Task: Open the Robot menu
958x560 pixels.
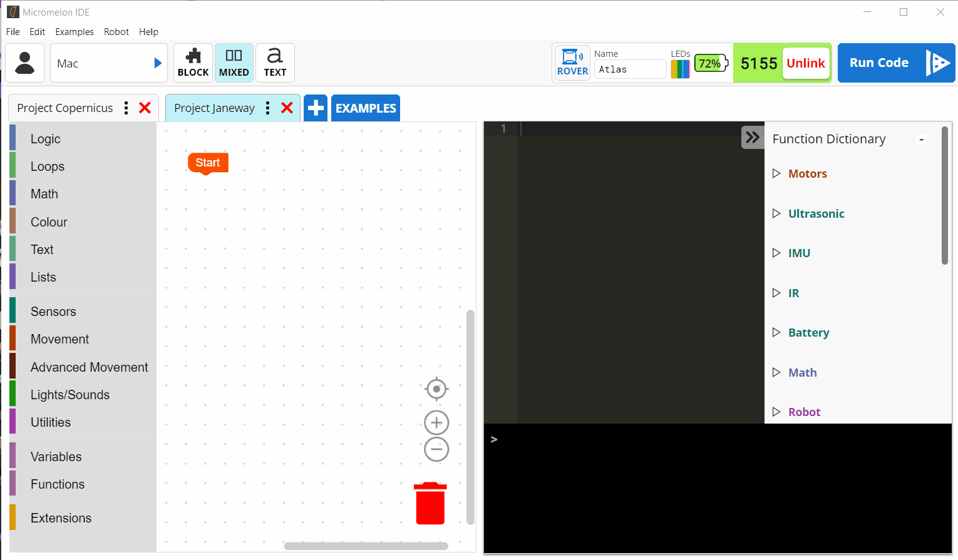Action: tap(116, 32)
